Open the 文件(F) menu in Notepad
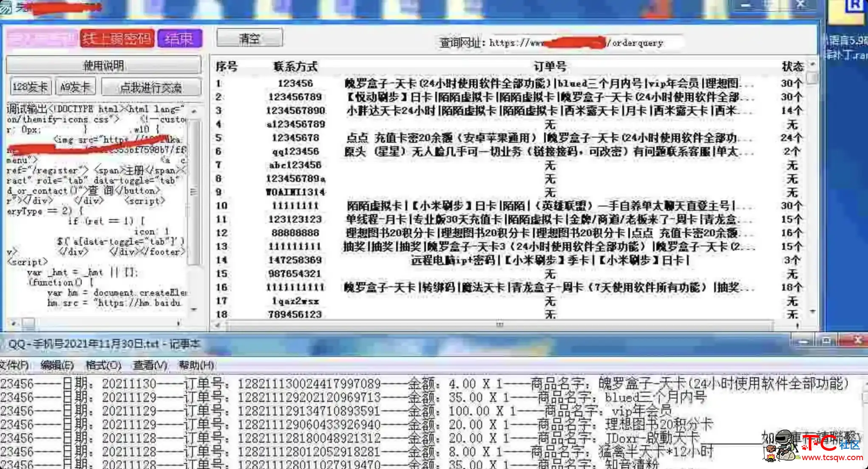 point(14,365)
